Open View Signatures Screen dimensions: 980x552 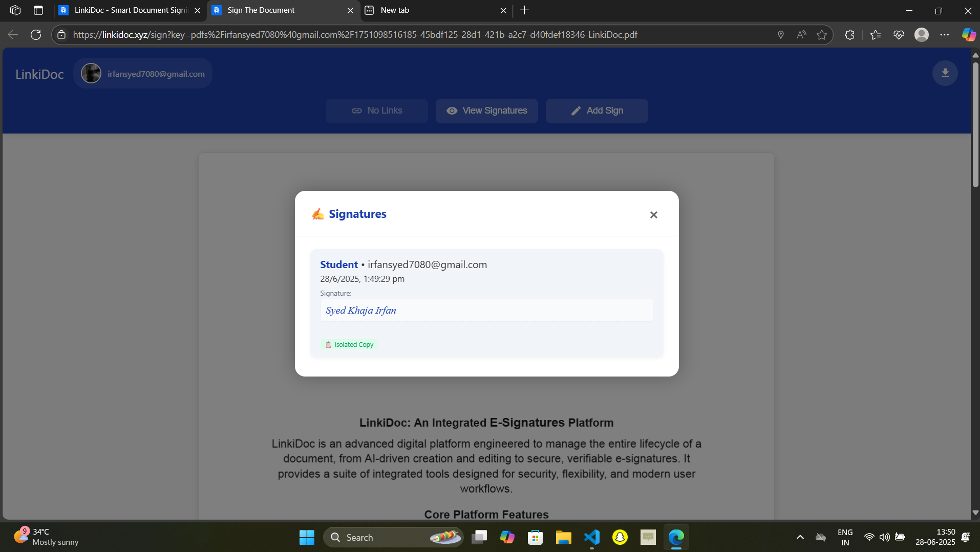click(x=486, y=111)
